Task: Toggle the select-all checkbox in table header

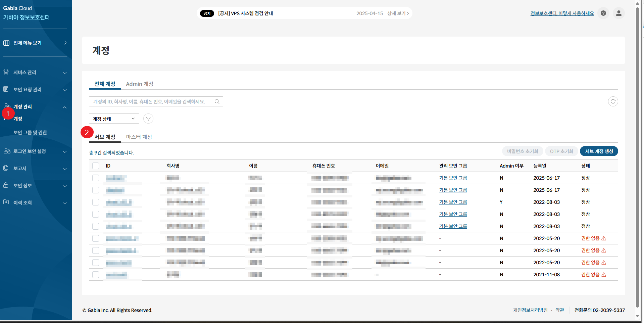Action: pyautogui.click(x=96, y=166)
